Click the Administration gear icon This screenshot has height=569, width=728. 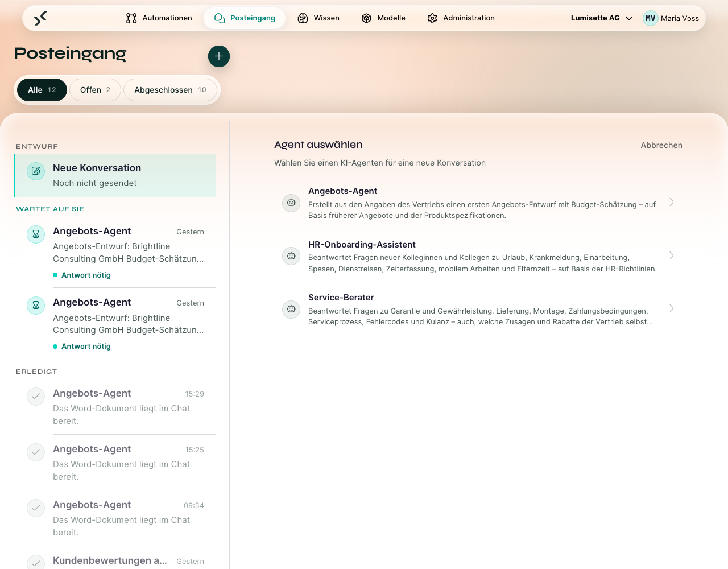432,18
